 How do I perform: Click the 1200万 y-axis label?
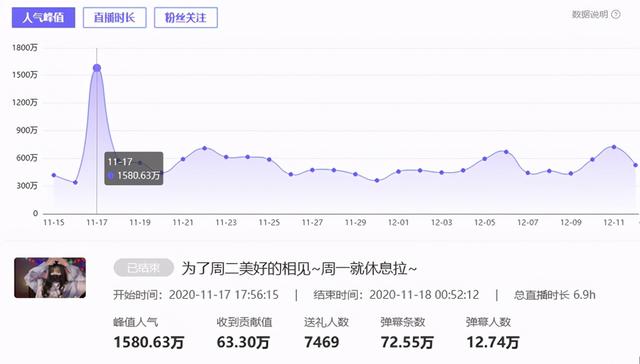click(25, 102)
